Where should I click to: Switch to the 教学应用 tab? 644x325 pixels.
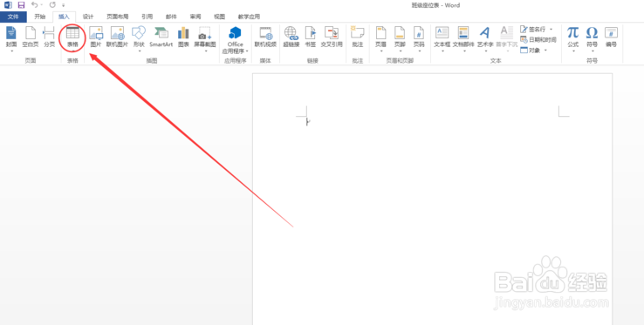(249, 17)
